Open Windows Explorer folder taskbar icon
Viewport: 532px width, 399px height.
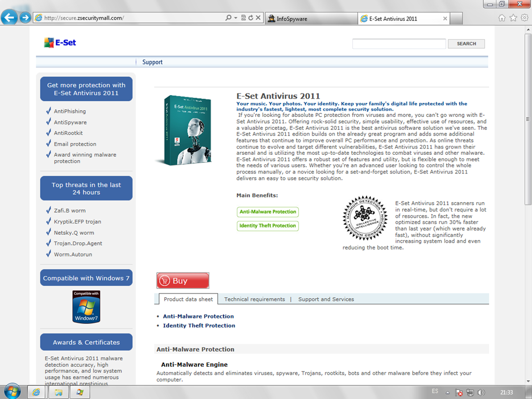click(58, 393)
